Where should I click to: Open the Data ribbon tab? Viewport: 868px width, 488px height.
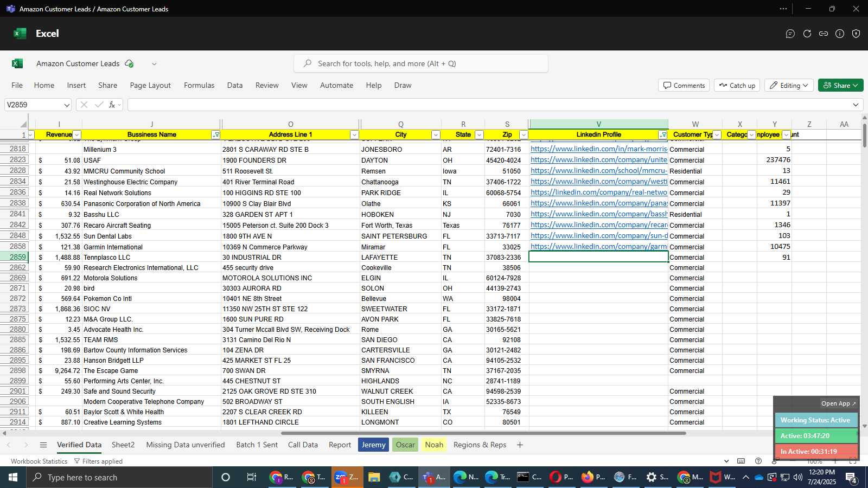(234, 85)
